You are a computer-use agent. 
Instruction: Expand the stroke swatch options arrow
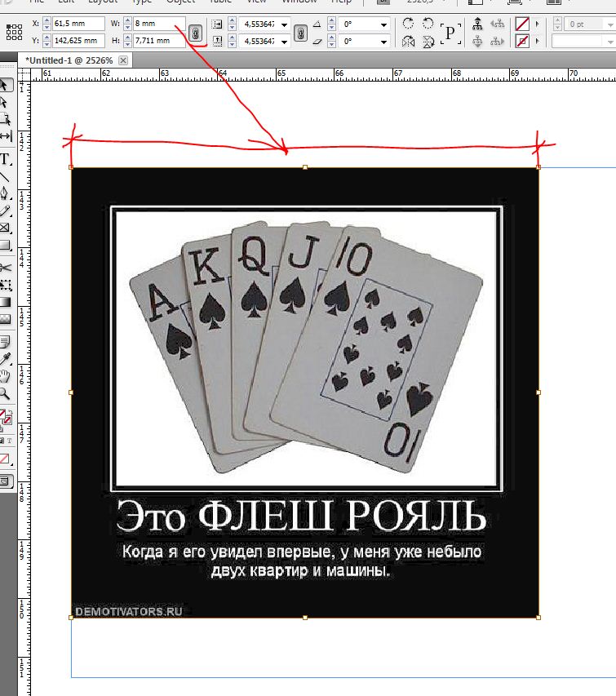(537, 42)
